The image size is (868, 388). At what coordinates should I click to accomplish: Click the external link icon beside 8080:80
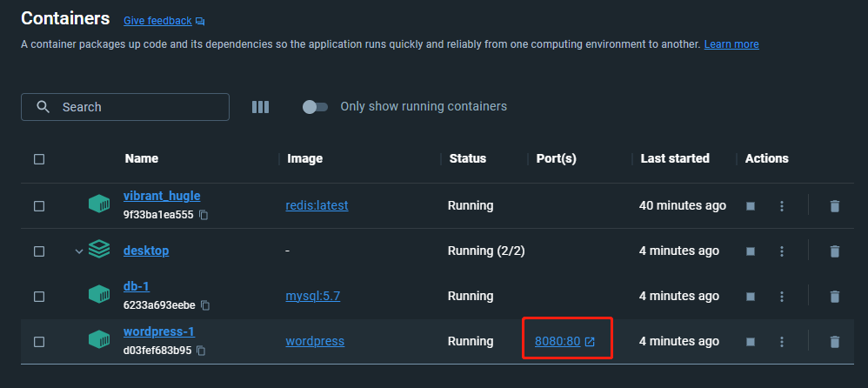590,342
